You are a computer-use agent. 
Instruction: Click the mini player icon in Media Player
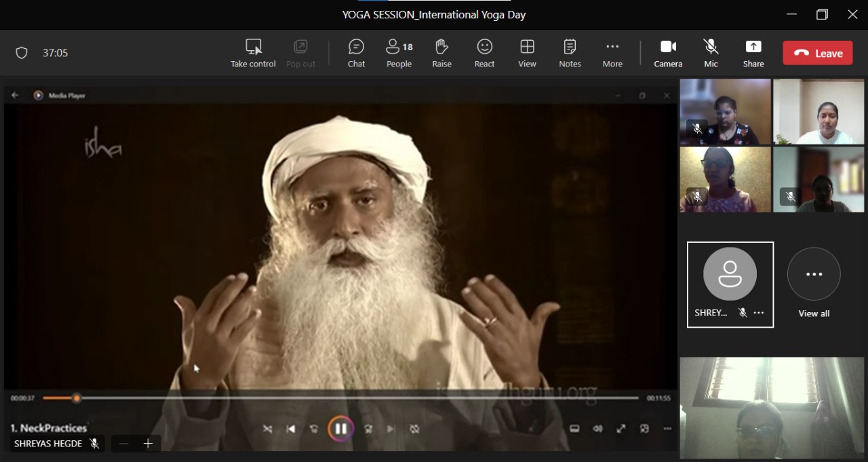pos(644,429)
